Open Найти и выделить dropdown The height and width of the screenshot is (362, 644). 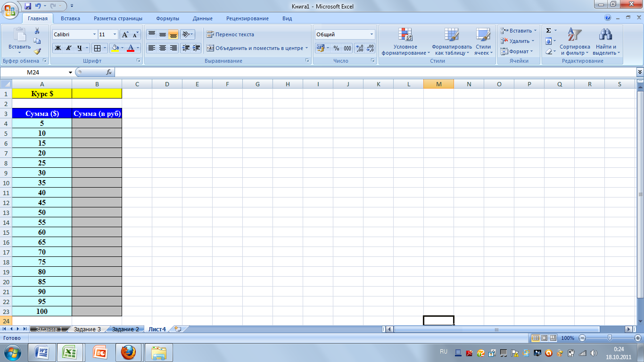pos(606,41)
